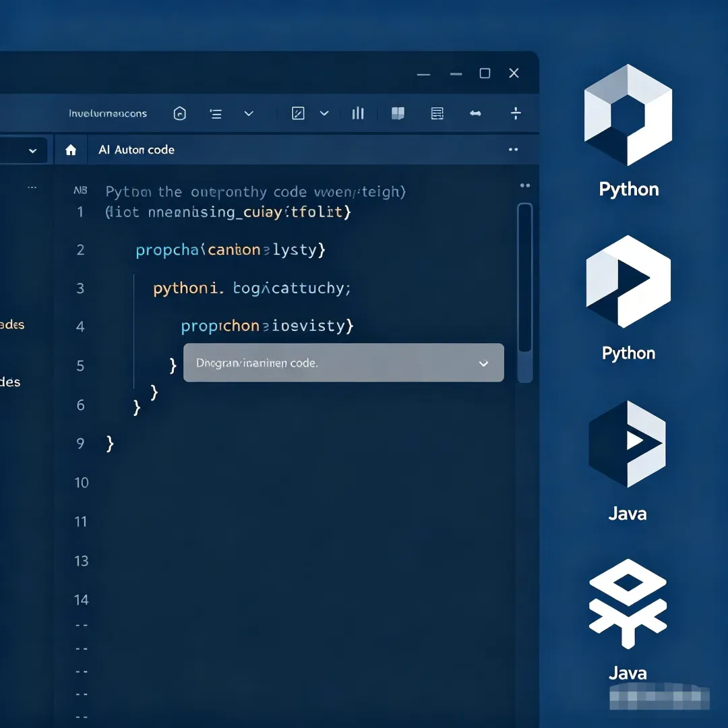The width and height of the screenshot is (728, 728).
Task: Expand the chevron beside the edit square icon
Action: pos(324,113)
